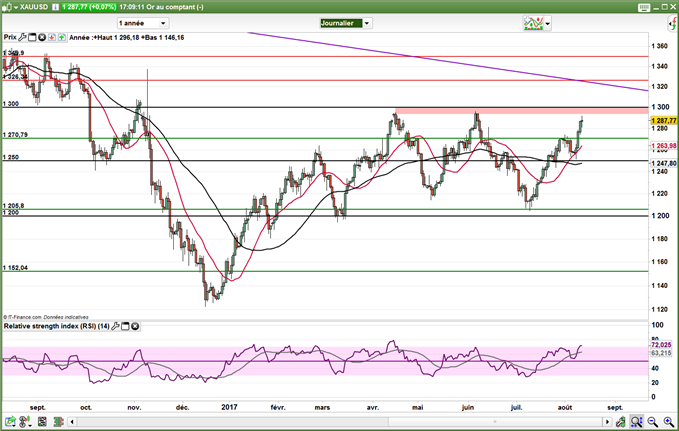Click the 'nov.' label on time axis
679x431 pixels.
coord(134,407)
